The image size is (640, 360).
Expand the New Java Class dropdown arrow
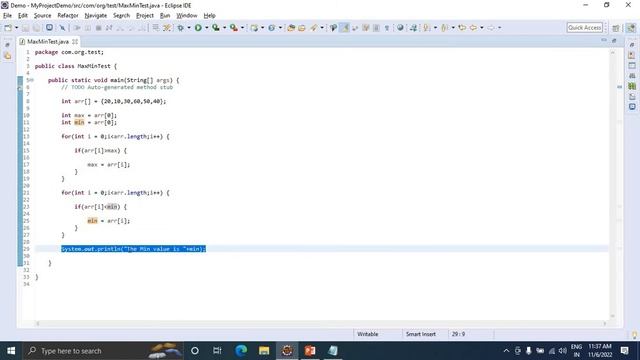point(280,28)
